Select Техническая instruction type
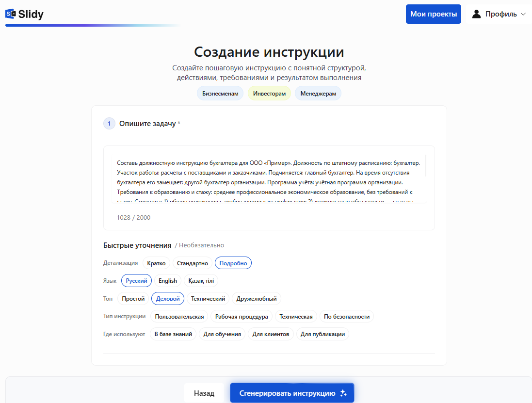Image resolution: width=532 pixels, height=403 pixels. (x=296, y=317)
